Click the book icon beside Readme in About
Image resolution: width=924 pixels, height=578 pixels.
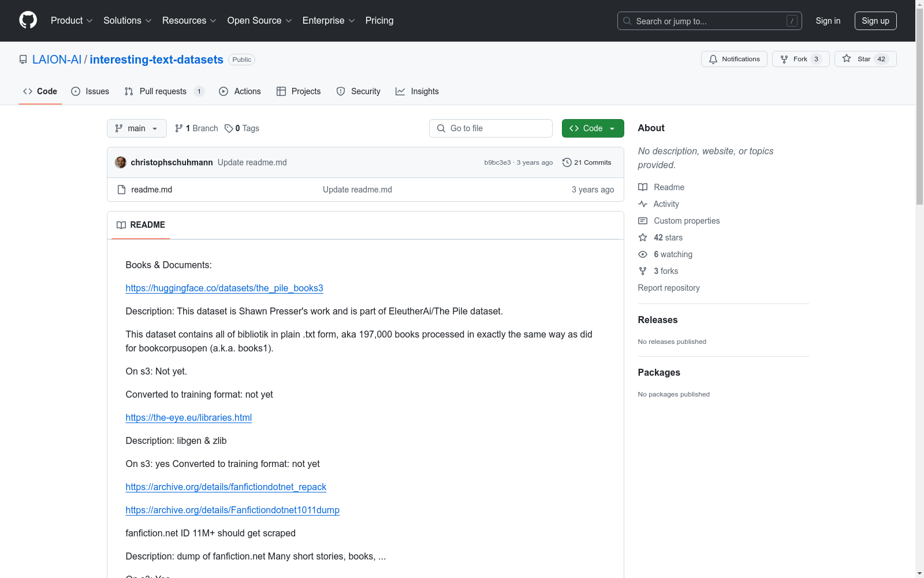point(643,187)
